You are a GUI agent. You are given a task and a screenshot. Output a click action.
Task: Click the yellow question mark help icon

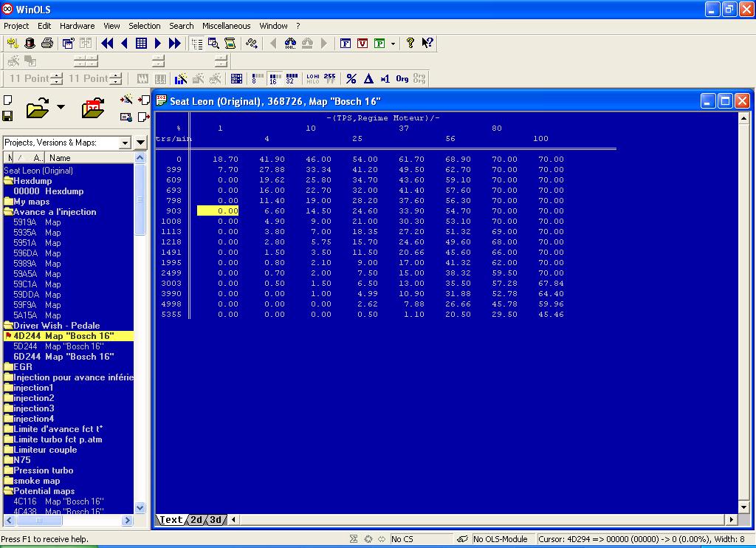[x=410, y=44]
